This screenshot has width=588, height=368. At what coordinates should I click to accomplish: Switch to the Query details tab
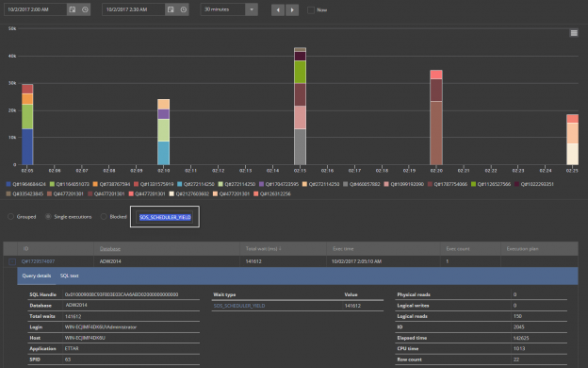[x=37, y=276]
